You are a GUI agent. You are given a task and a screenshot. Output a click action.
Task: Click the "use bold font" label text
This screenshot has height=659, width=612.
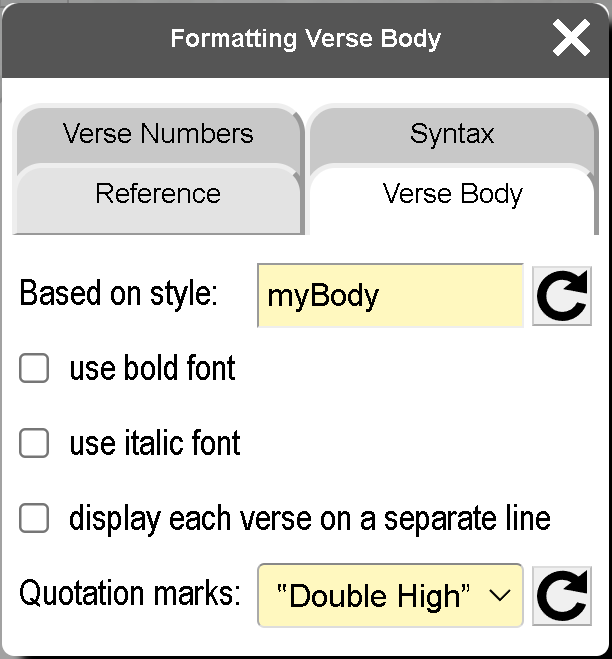[152, 369]
